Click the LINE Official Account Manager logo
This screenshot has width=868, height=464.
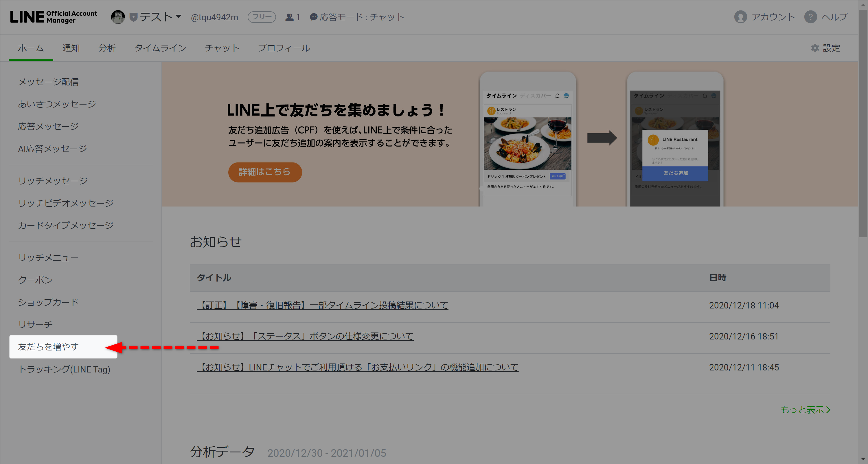(54, 17)
